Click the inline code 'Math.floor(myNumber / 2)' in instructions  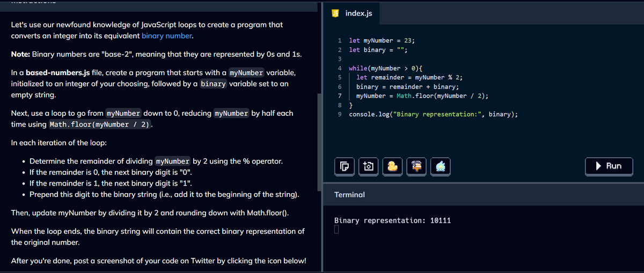point(100,124)
